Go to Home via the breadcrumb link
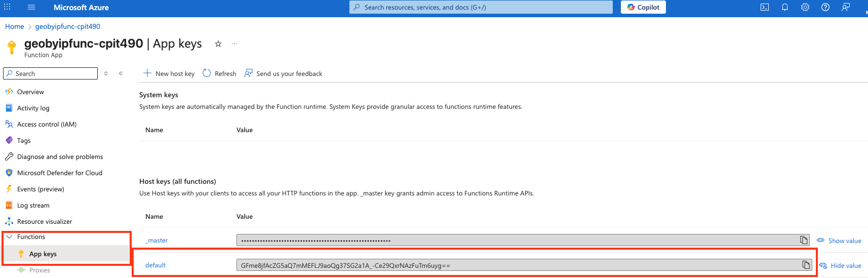 [14, 26]
